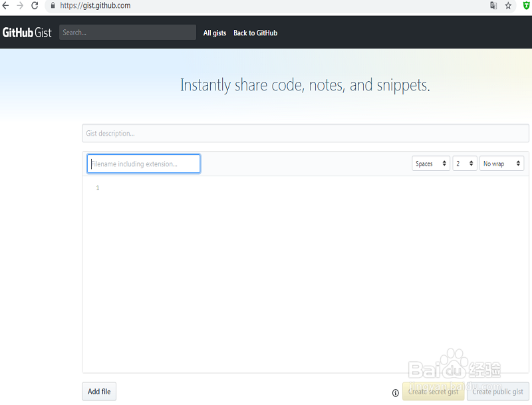Go back with the browser back arrow
Screen dimensions: 532x405
point(5,5)
